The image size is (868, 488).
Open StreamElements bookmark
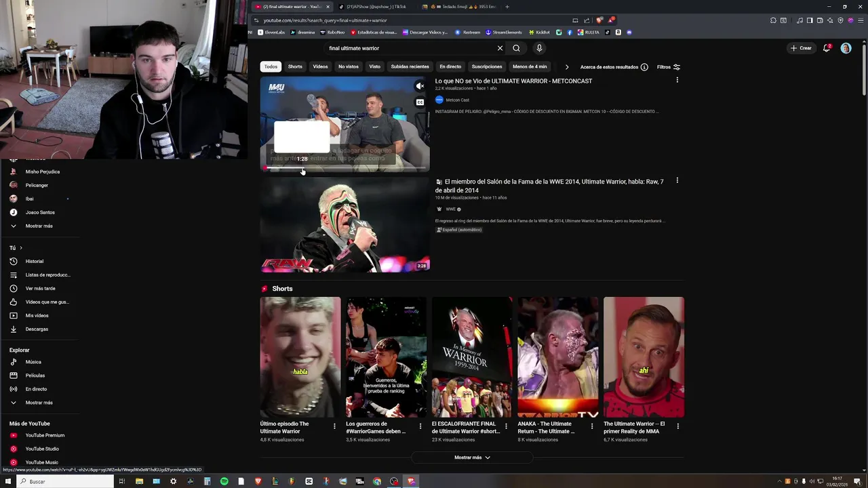pos(504,32)
